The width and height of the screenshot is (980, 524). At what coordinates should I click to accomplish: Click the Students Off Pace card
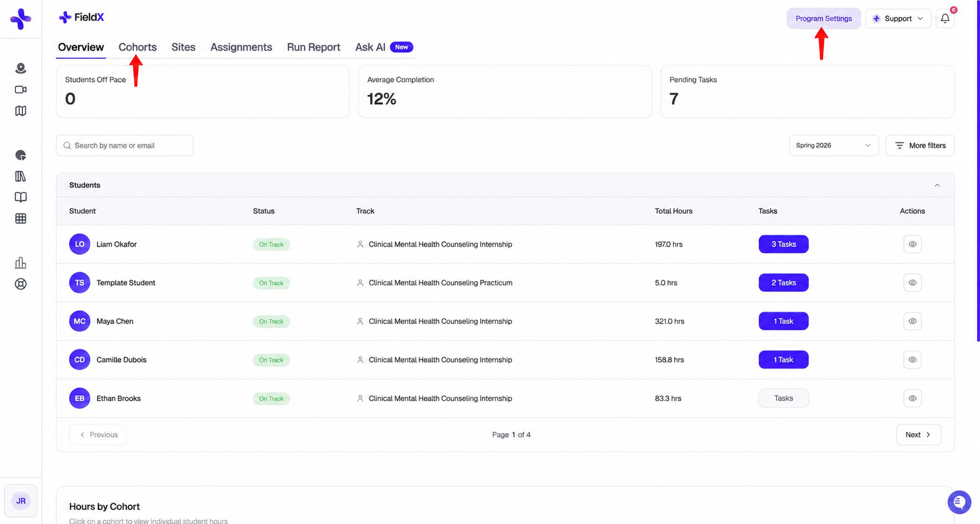pyautogui.click(x=202, y=91)
